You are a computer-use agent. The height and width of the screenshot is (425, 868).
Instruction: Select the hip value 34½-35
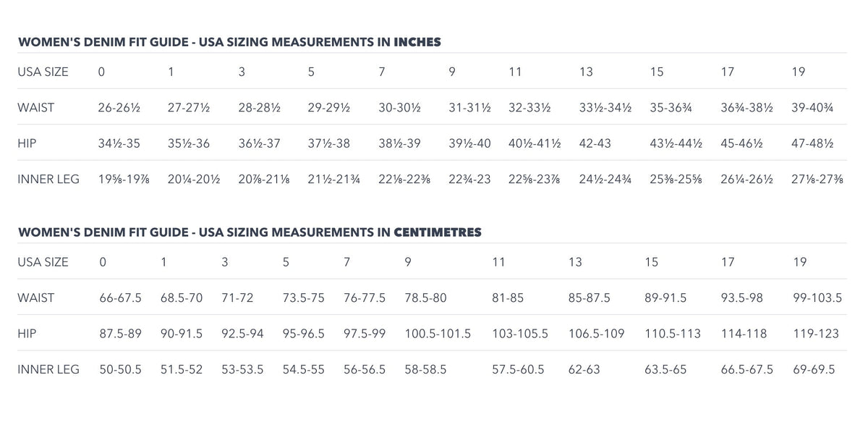[x=119, y=143]
